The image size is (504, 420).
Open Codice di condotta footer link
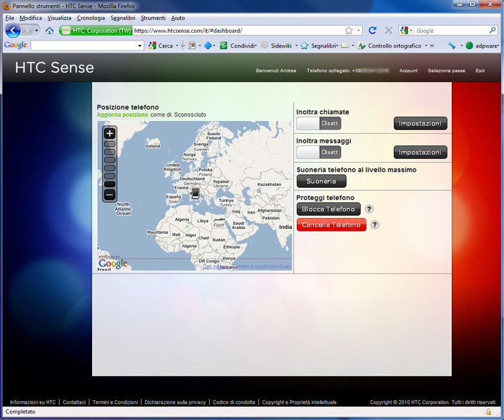[x=234, y=402]
